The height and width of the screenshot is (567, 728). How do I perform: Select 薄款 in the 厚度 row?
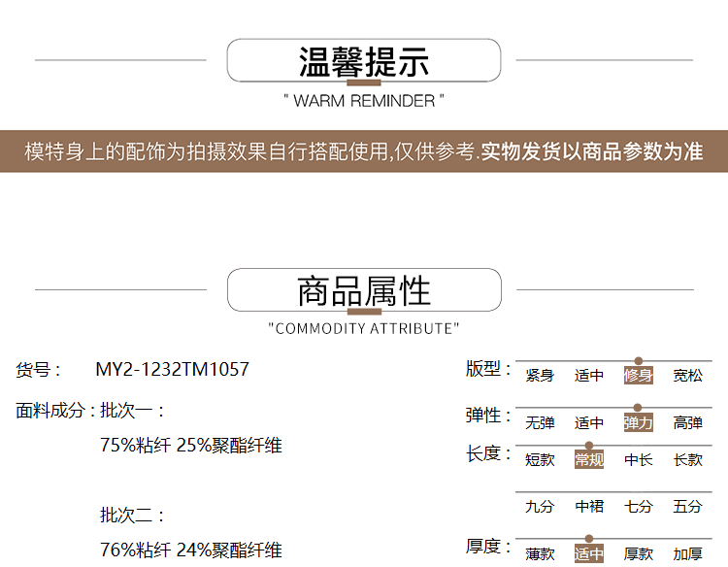click(x=540, y=554)
